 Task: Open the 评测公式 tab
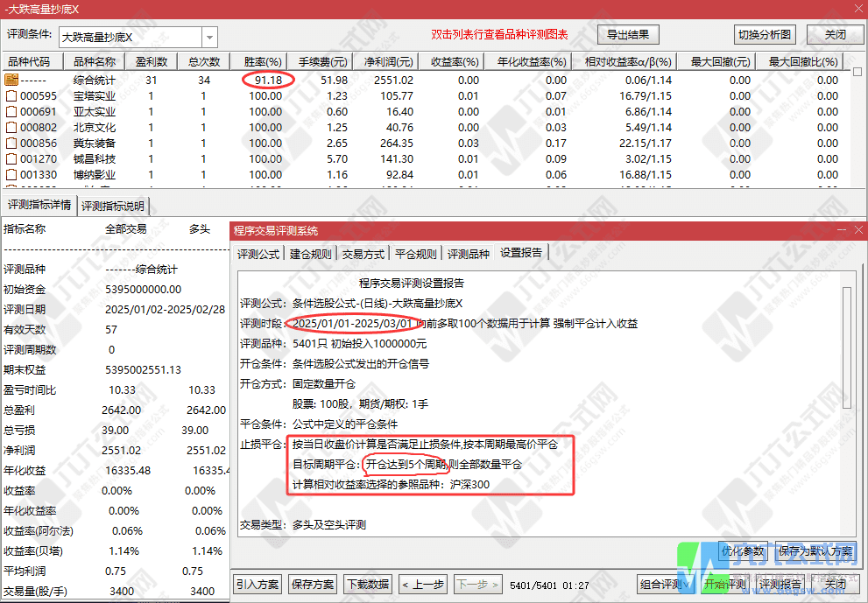258,251
